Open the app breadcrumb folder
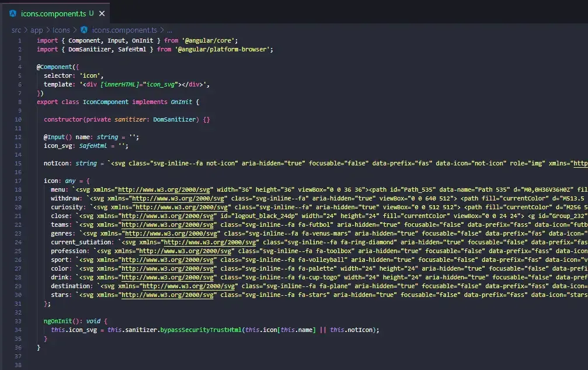The image size is (588, 370). pos(36,30)
